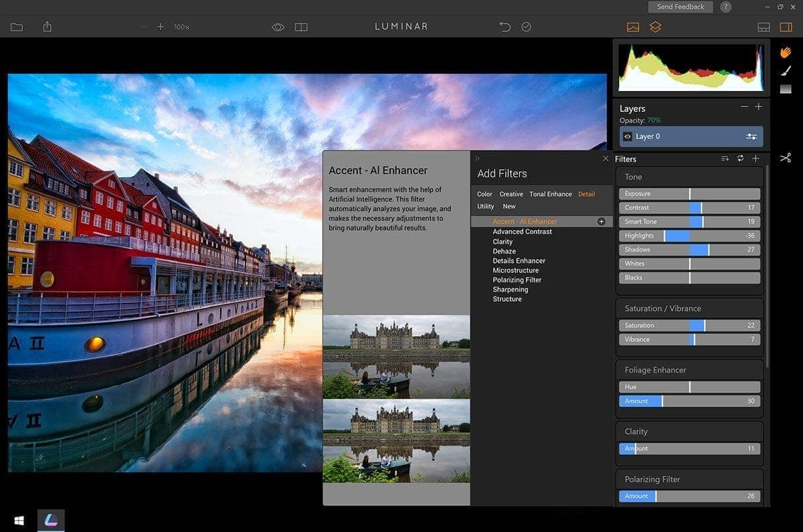Open the filters preset list icon
The image size is (803, 532).
click(725, 159)
